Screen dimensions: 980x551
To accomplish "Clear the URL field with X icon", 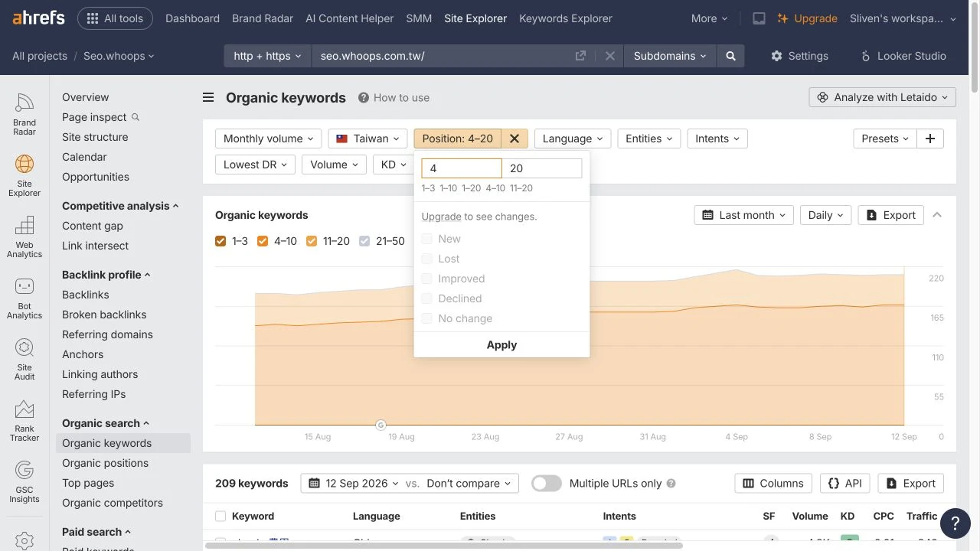I will 609,56.
